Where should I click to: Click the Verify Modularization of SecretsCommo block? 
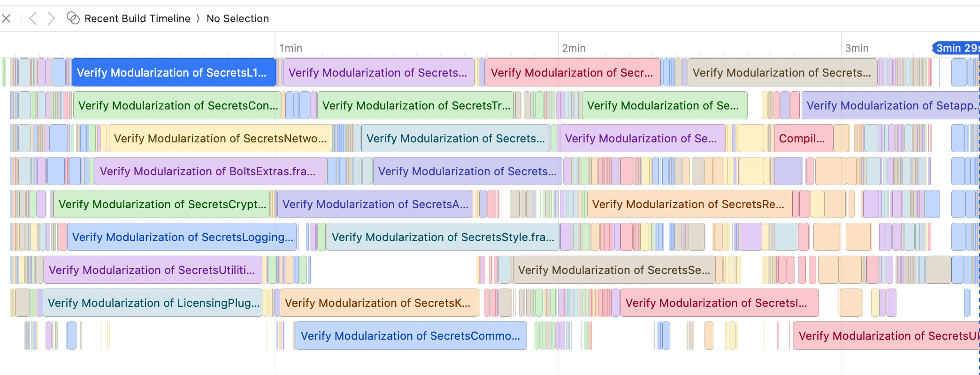click(411, 336)
